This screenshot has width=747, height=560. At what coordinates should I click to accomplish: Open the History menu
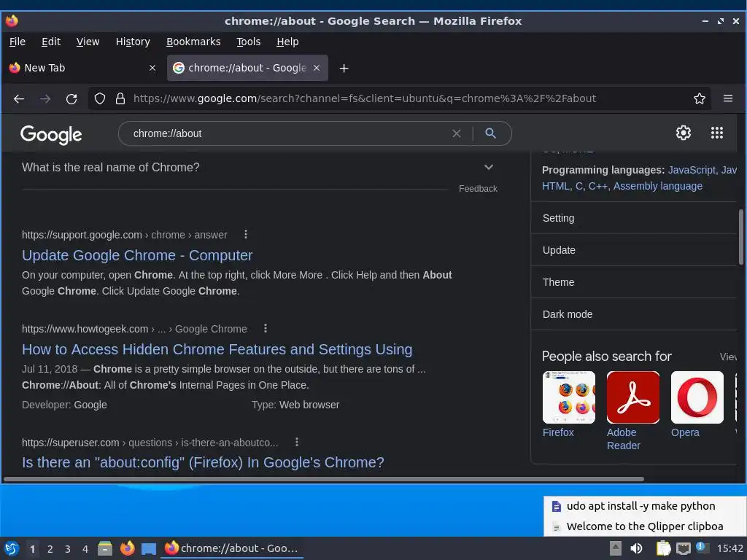tap(133, 42)
